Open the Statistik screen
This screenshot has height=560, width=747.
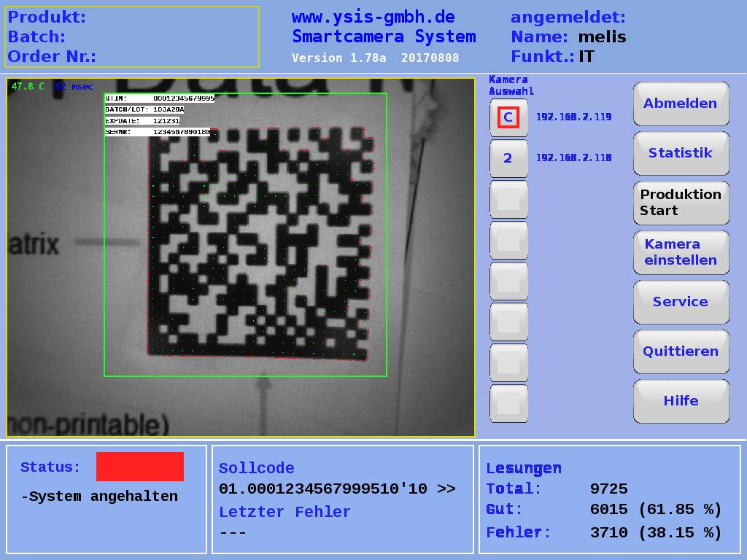(681, 153)
